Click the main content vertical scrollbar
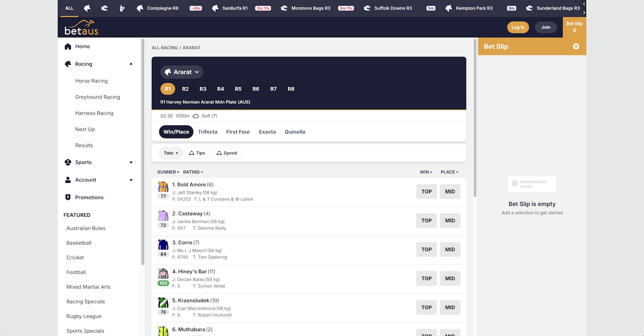 click(475, 121)
